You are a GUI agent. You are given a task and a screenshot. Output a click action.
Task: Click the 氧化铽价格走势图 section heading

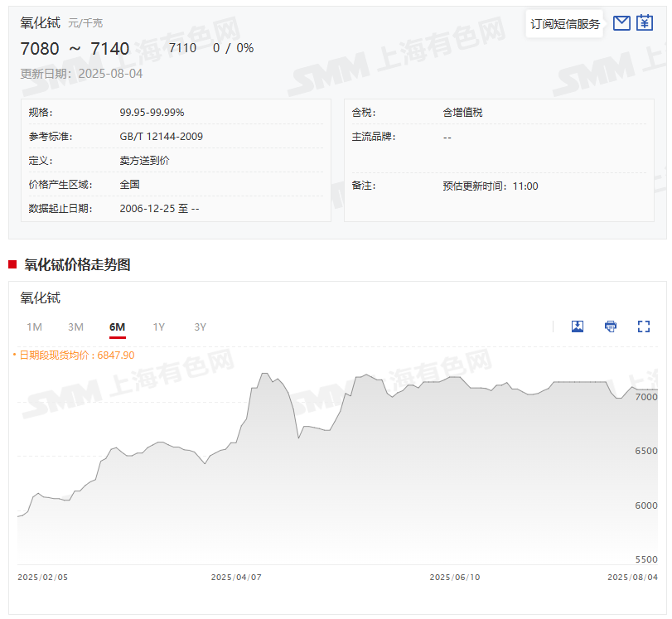click(x=77, y=265)
